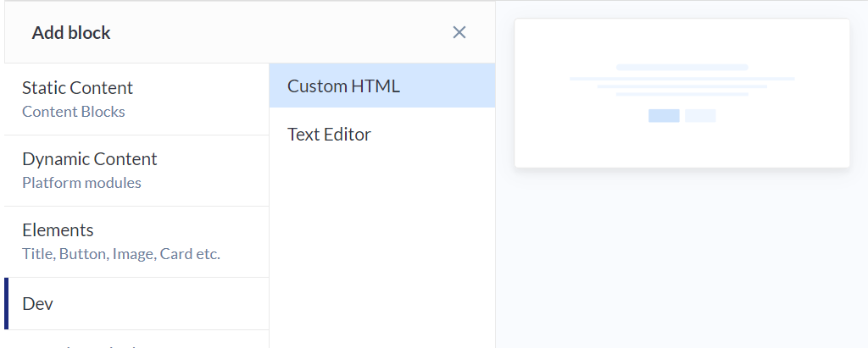Click the lighter button placeholder in preview

point(700,116)
